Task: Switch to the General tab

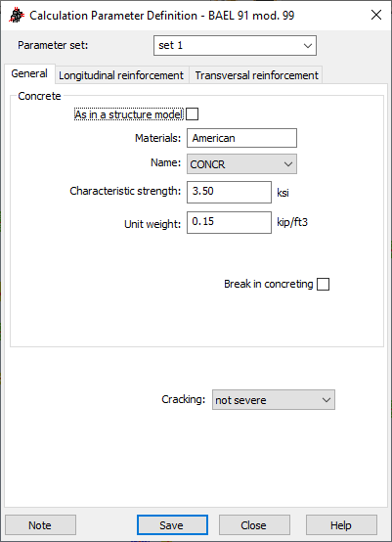Action: coord(29,73)
